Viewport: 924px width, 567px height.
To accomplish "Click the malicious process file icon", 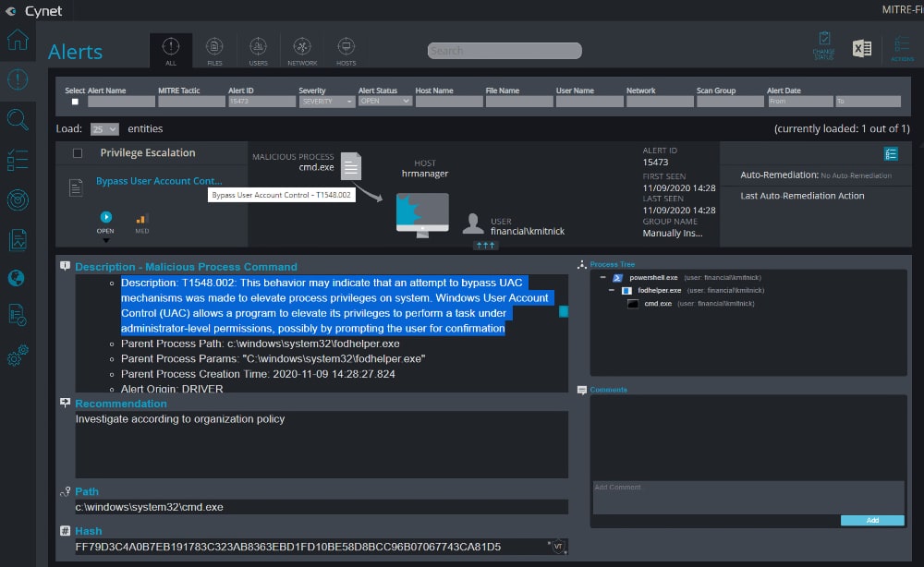I will tap(350, 166).
